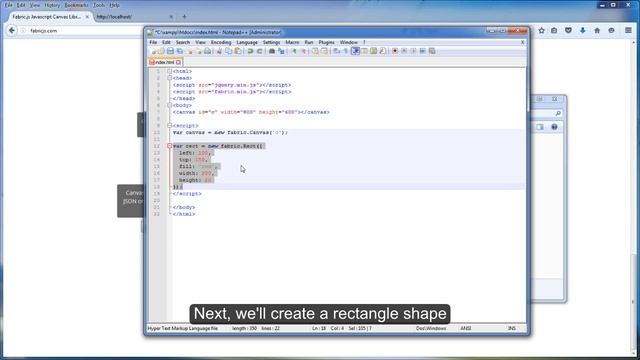Close the Fabric.js Firefox tab
Viewport: 640px width, 360px height.
[x=87, y=17]
